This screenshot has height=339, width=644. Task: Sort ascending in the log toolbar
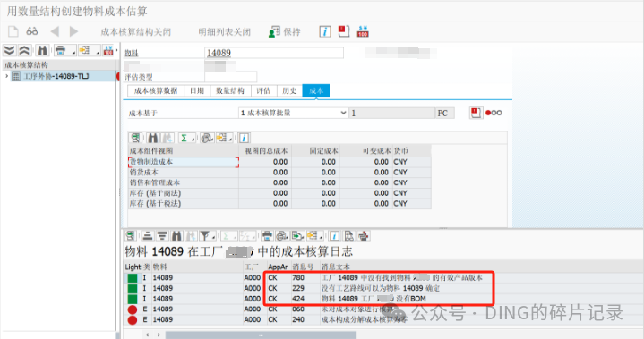[x=148, y=236]
